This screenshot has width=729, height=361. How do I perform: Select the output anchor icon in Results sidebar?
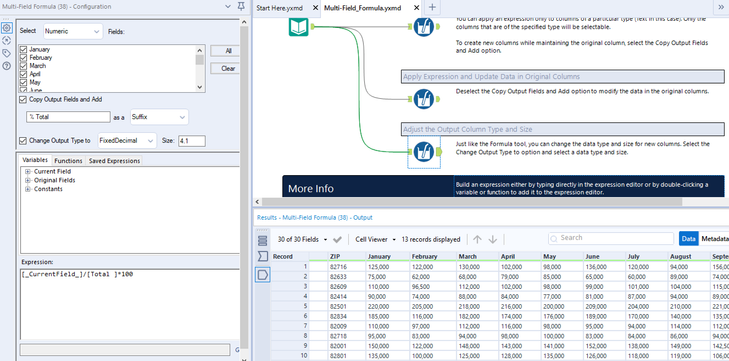click(x=263, y=275)
